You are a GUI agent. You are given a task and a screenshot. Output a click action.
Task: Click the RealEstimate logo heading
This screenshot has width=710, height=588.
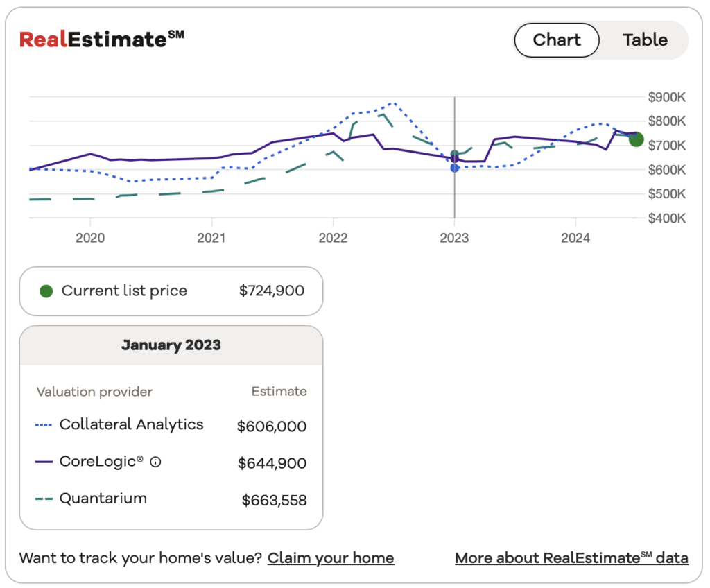101,40
